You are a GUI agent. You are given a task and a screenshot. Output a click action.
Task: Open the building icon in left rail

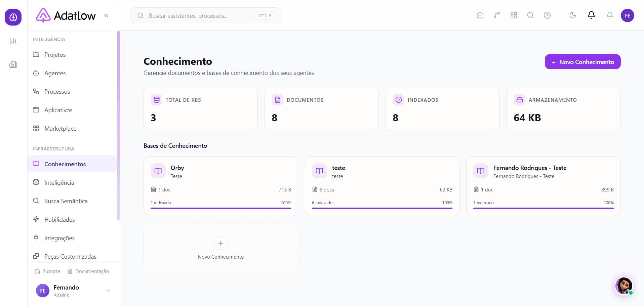[x=13, y=64]
